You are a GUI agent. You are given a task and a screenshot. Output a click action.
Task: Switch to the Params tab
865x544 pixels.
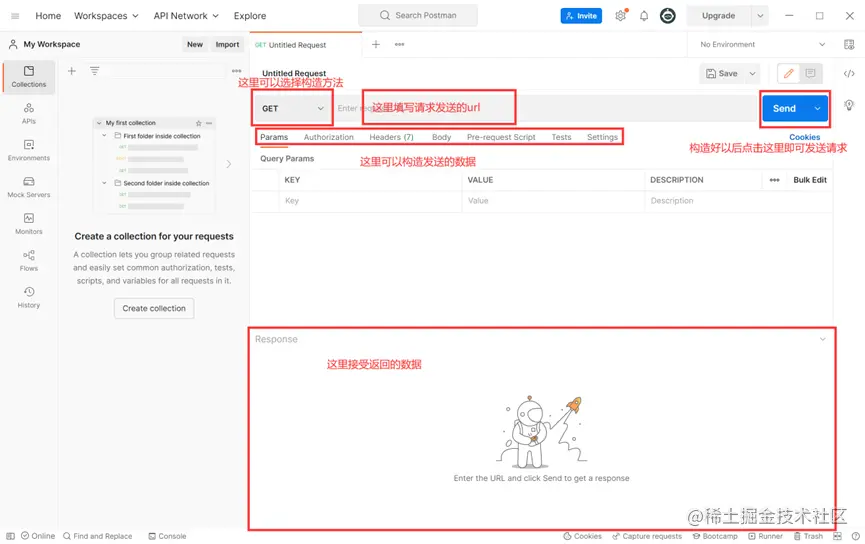coord(274,137)
